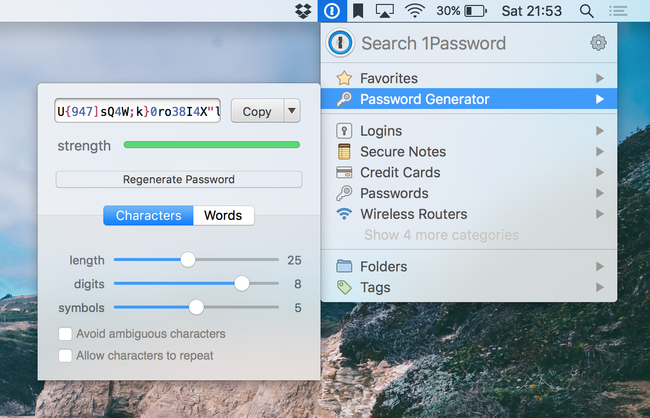Viewport: 650px width, 418px height.
Task: Expand Wireless Routers submenu arrow
Action: [x=599, y=214]
